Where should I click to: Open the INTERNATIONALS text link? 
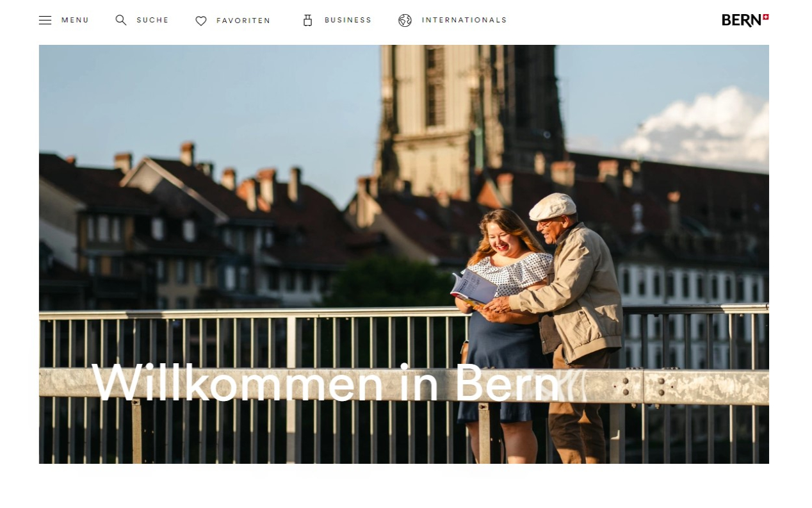pos(464,20)
